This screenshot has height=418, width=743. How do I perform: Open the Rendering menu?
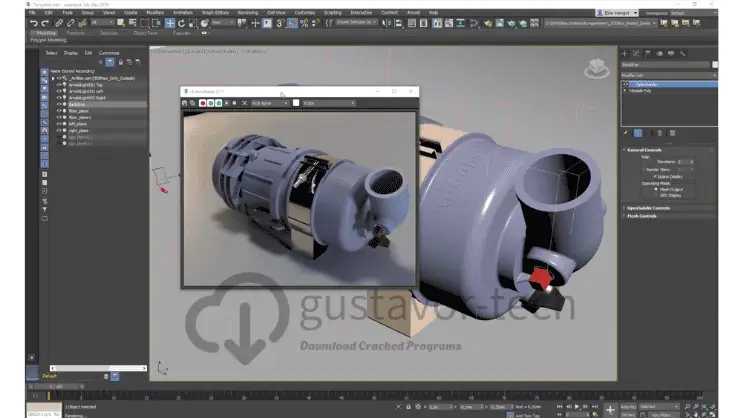point(247,13)
